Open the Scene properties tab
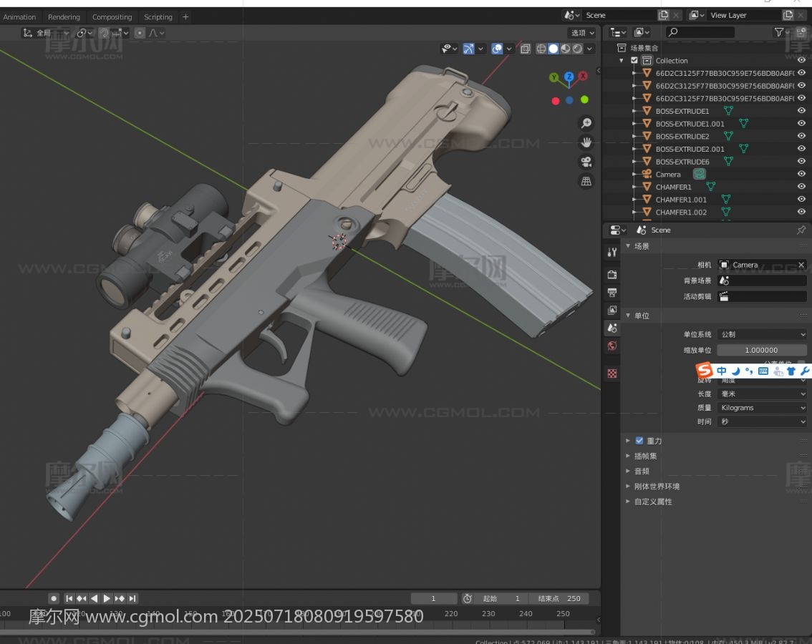 (x=612, y=328)
